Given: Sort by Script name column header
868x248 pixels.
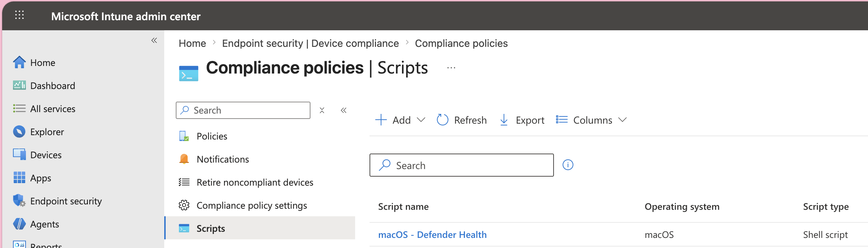Looking at the screenshot, I should [x=403, y=207].
